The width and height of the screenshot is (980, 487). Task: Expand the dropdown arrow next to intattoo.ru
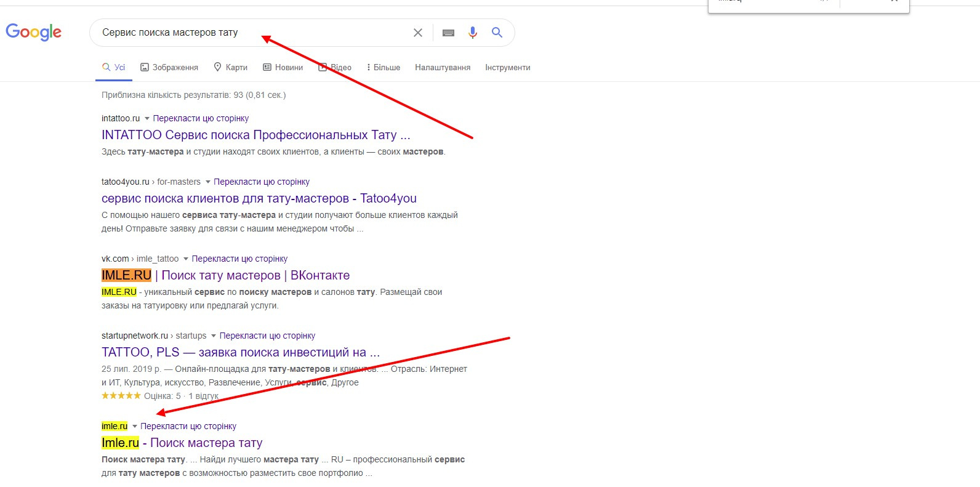[x=147, y=118]
